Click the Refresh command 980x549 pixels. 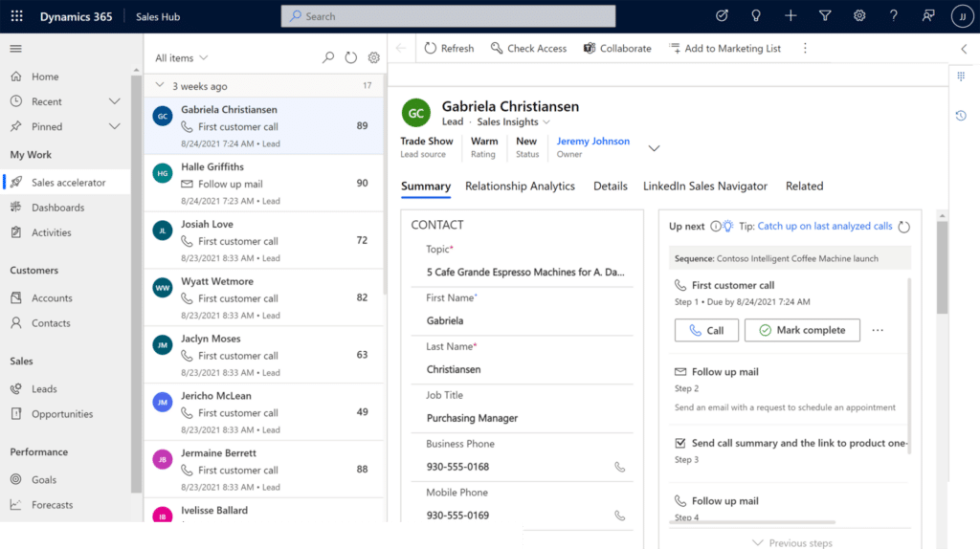[449, 48]
